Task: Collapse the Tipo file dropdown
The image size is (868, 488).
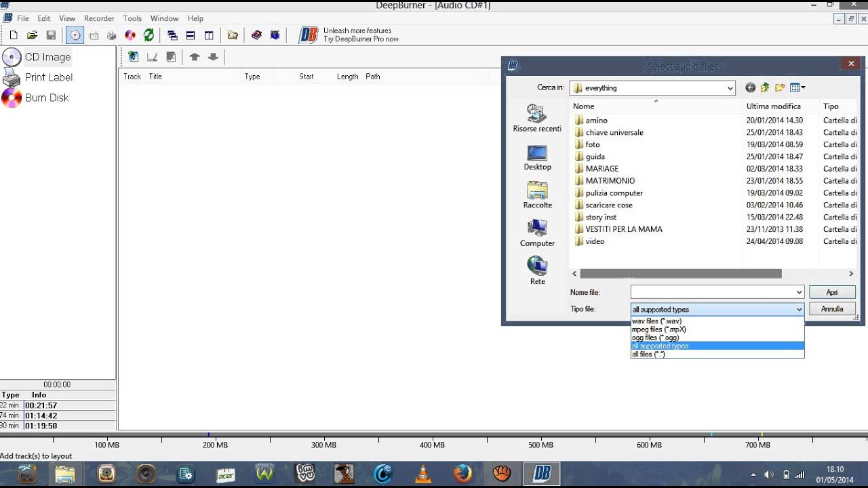Action: (799, 309)
